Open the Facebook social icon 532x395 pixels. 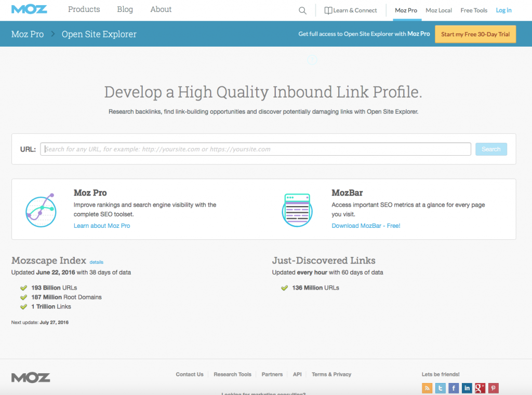pos(454,388)
